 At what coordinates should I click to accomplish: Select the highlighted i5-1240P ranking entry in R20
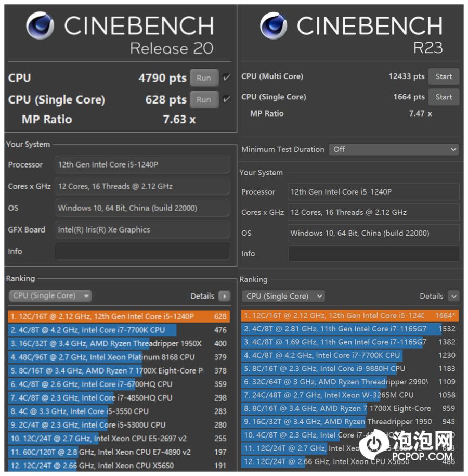[104, 315]
